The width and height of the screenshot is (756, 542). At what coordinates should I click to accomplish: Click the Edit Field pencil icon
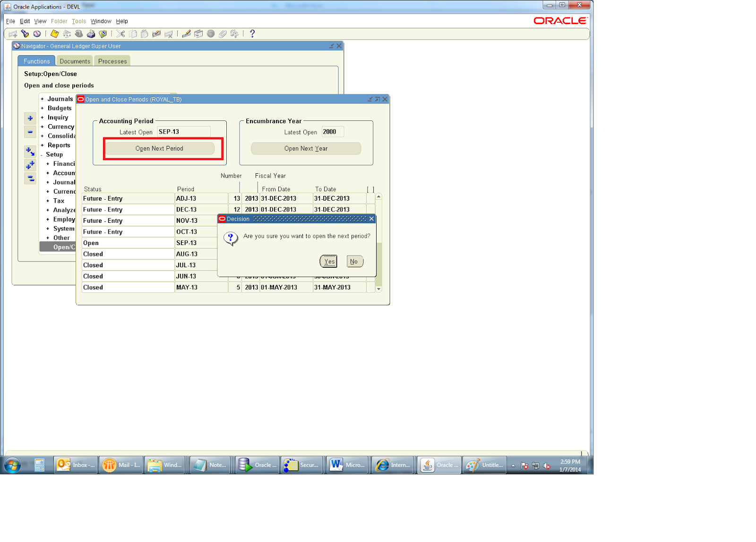(x=187, y=34)
